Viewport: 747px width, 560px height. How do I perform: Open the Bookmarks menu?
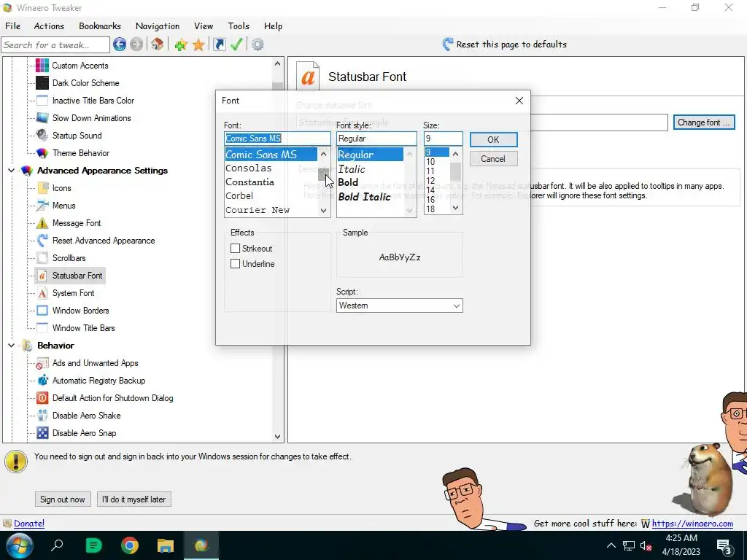click(99, 26)
